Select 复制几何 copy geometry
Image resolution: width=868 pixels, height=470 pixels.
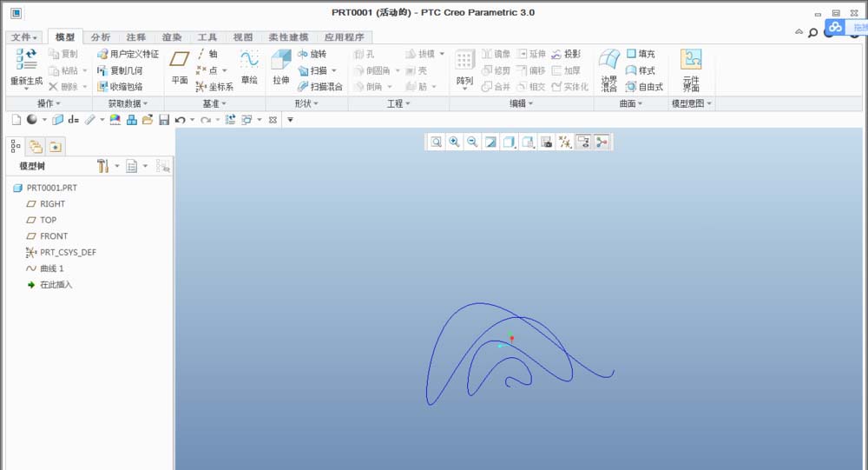120,70
